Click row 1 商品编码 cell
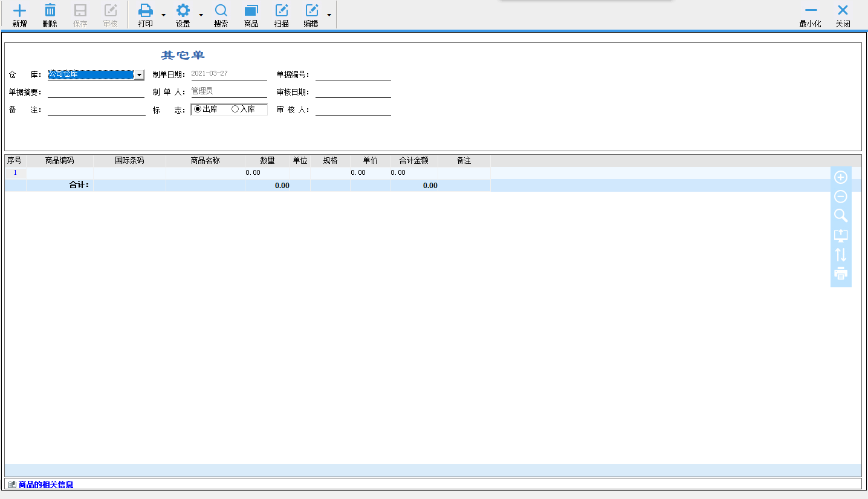 click(x=60, y=173)
